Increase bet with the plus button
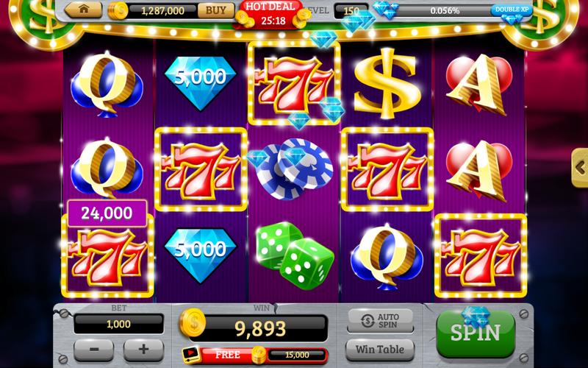 [143, 350]
